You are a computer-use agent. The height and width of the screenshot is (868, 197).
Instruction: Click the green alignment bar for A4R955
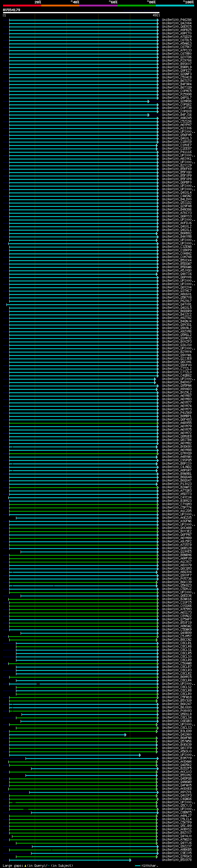(x=83, y=423)
